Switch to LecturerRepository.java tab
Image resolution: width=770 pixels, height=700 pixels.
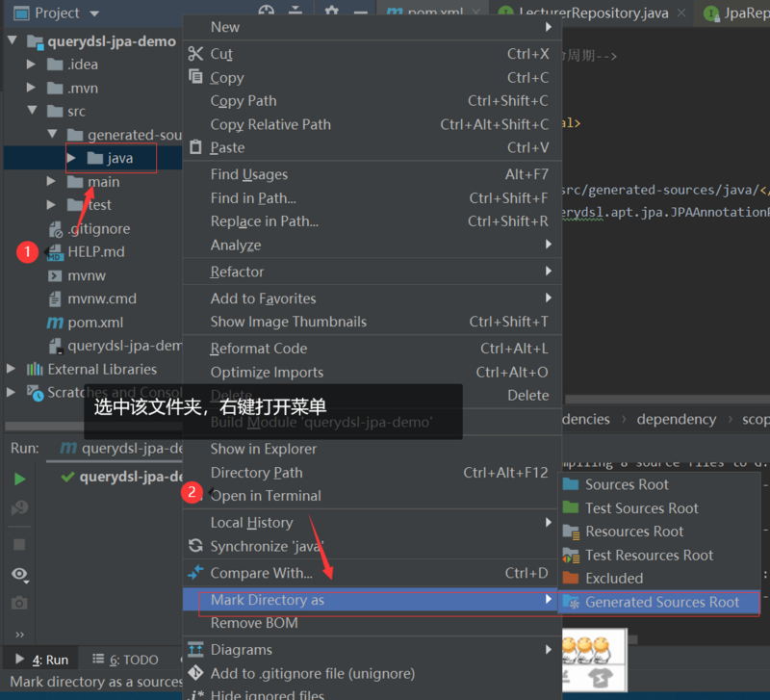point(593,13)
